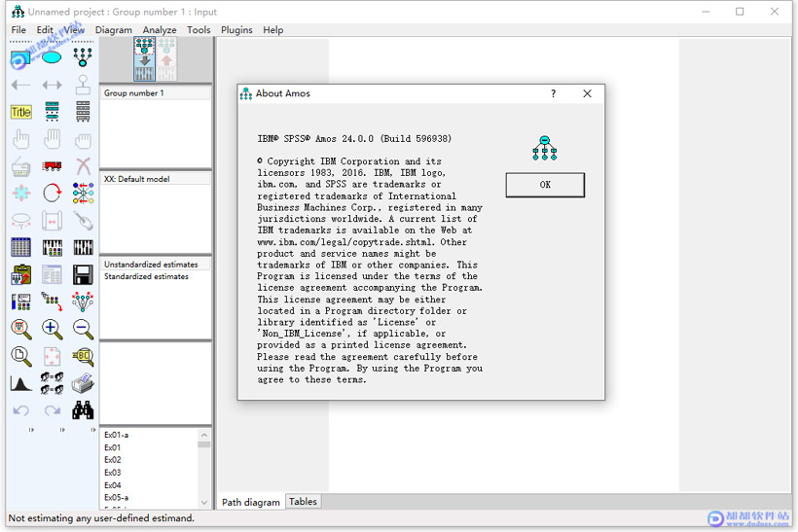Switch to the Path diagram tab
This screenshot has width=798, height=532.
[x=251, y=502]
